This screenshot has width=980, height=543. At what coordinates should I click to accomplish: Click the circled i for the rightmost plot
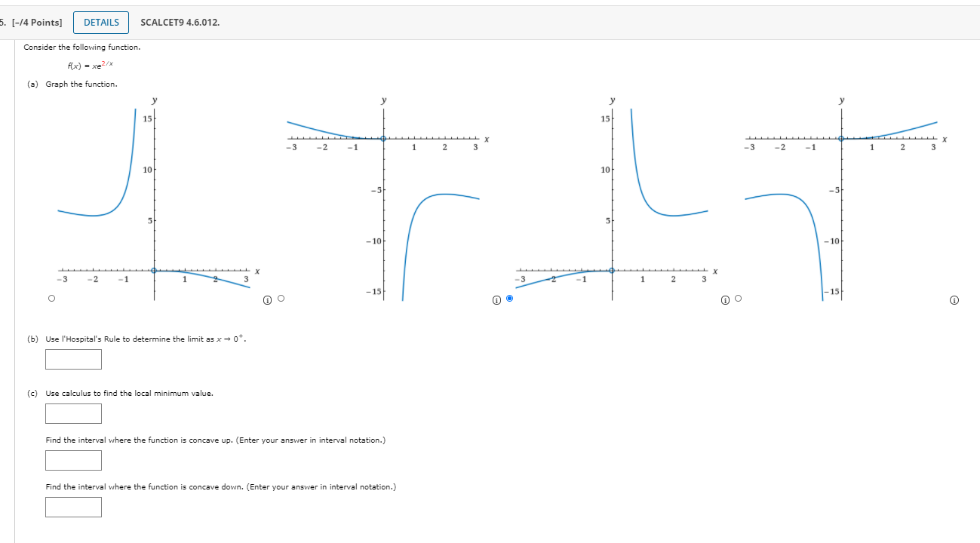954,299
